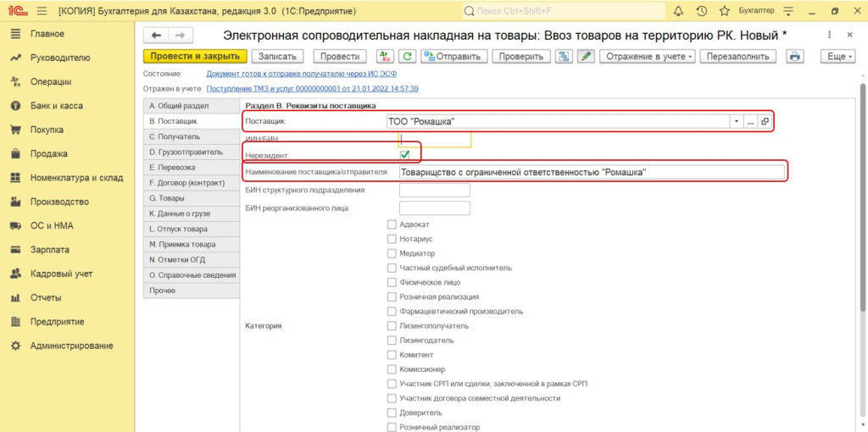Image resolution: width=868 pixels, height=432 pixels.
Task: Uncheck Нерезидент checkbox
Action: [404, 154]
